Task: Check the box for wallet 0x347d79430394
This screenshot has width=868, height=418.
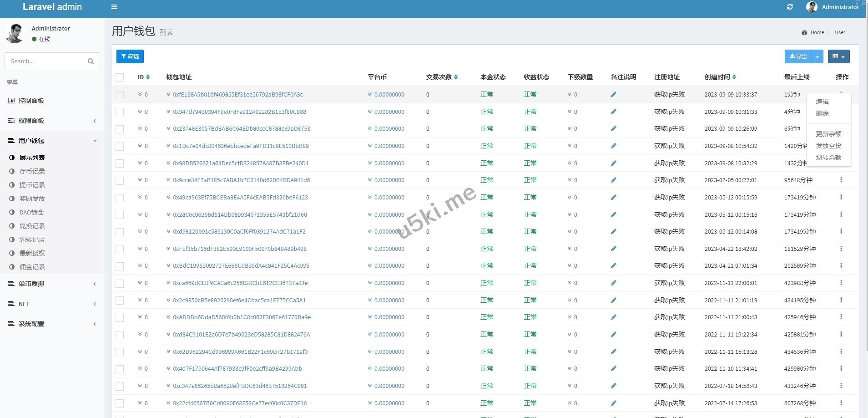Action: coord(120,112)
